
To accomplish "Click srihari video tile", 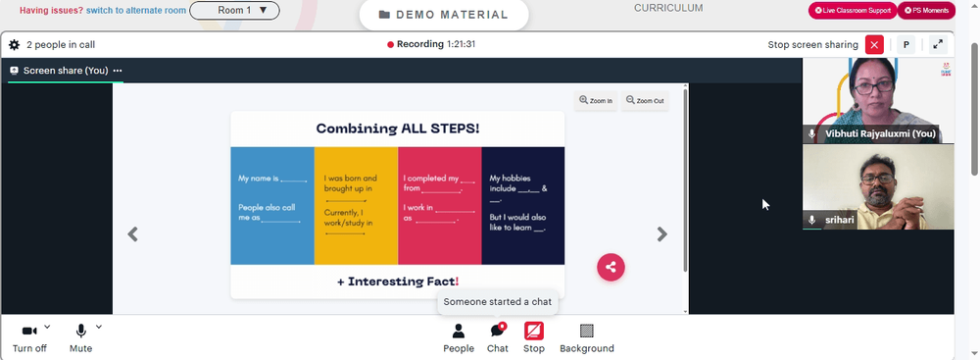I will pos(878,187).
